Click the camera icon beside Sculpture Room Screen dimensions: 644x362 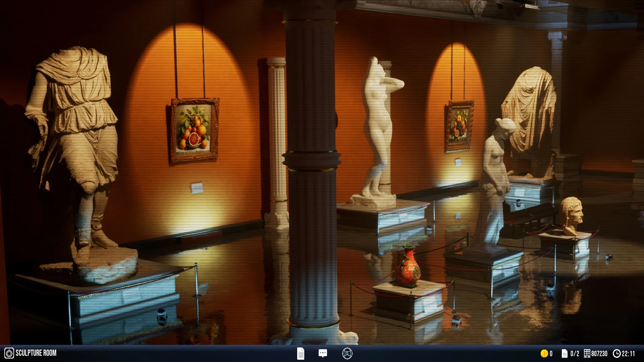click(x=9, y=353)
